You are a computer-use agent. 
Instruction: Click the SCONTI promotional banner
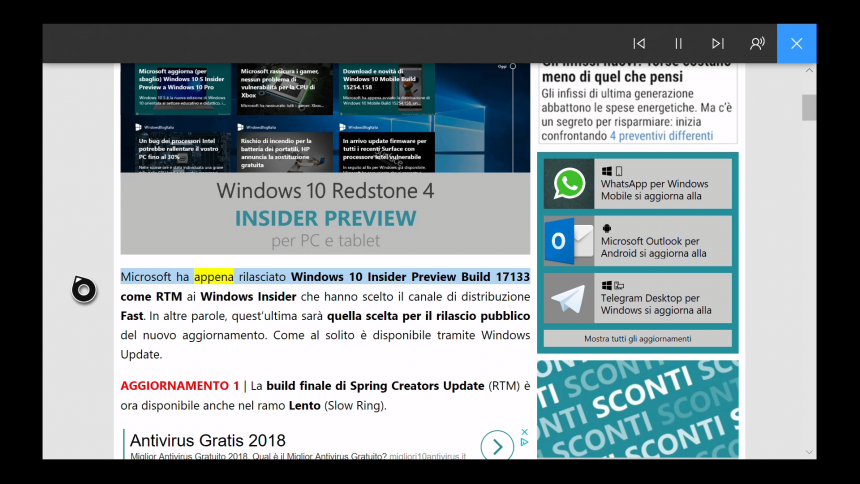click(x=637, y=409)
